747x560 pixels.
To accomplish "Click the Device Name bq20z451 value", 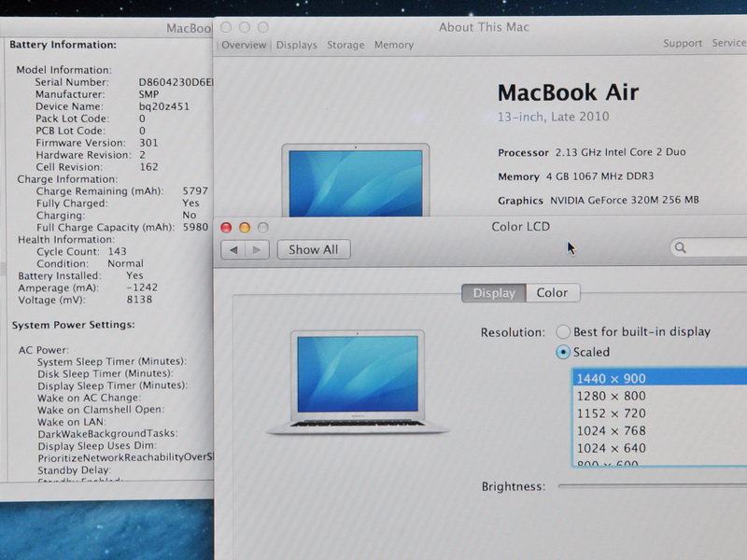I will click(164, 106).
